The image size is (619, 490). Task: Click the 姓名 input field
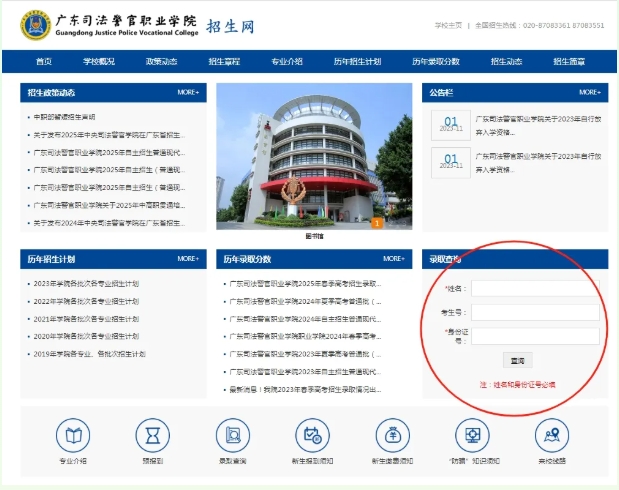[535, 288]
